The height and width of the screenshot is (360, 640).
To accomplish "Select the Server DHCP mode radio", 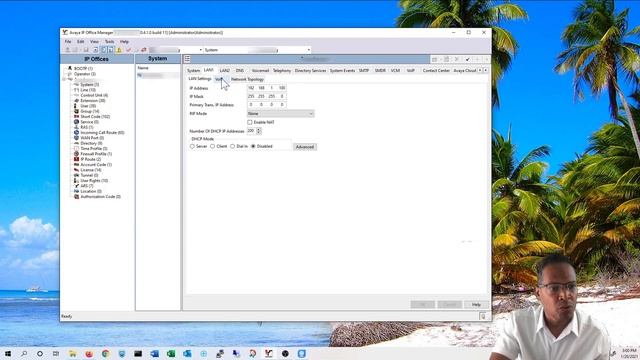I will pos(192,146).
